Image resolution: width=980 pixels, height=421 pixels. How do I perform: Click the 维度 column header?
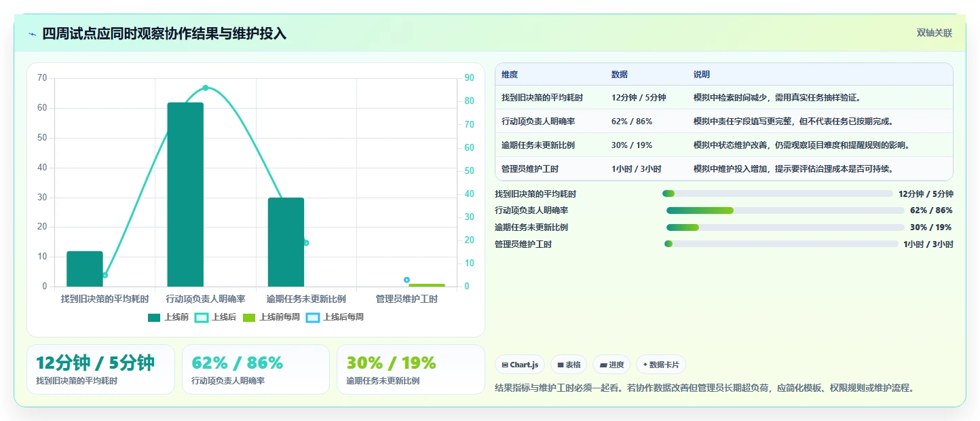510,75
